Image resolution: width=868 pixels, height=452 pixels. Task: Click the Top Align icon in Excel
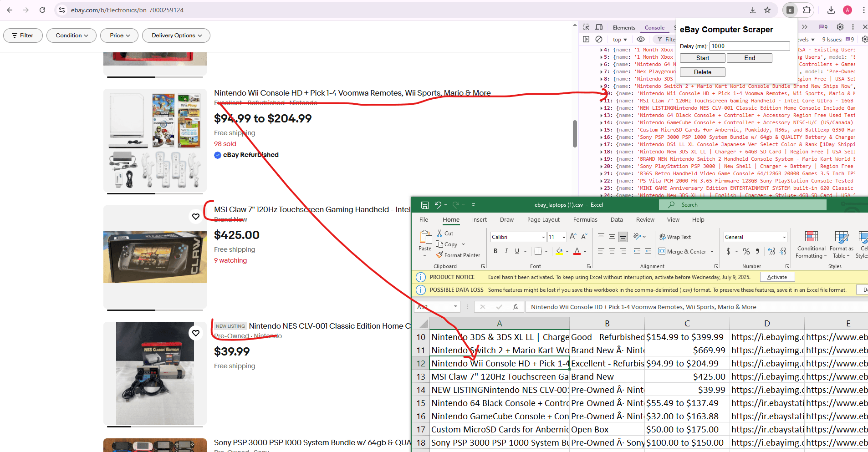tap(601, 236)
